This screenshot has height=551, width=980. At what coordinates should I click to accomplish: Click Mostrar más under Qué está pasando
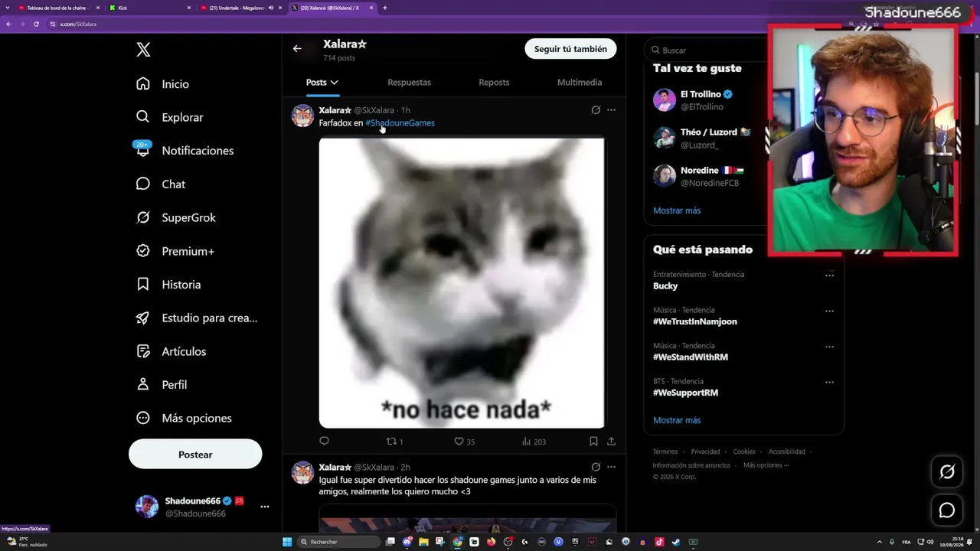(x=677, y=420)
